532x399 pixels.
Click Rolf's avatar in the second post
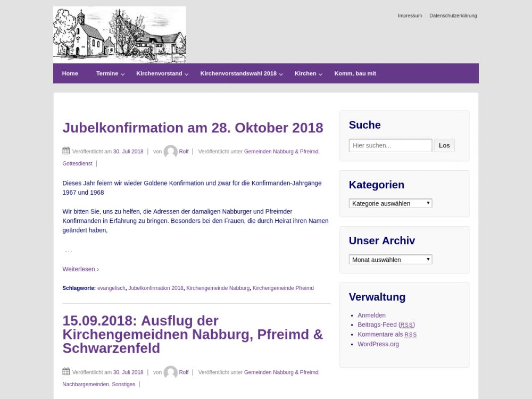(x=170, y=372)
